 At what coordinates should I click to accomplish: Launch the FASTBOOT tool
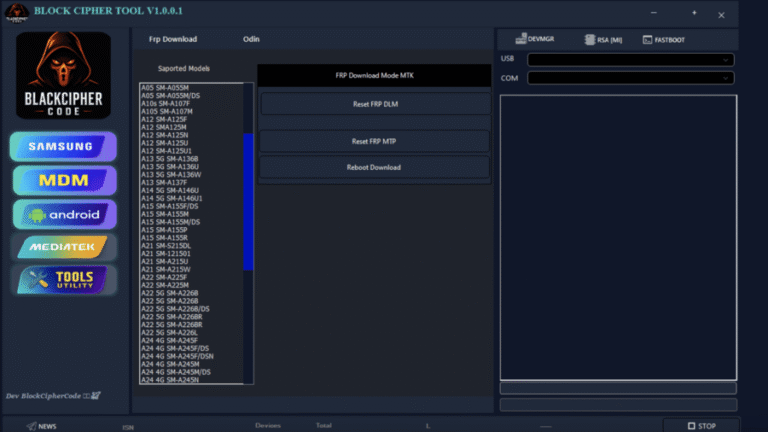[664, 40]
